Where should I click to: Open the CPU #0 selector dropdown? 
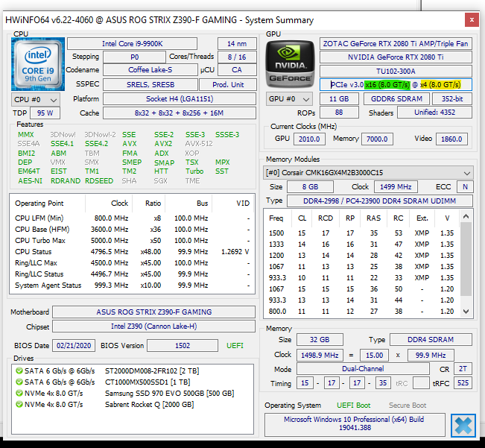[x=36, y=100]
